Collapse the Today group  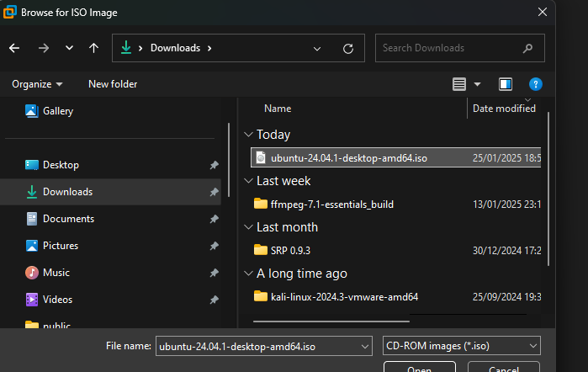pyautogui.click(x=248, y=135)
